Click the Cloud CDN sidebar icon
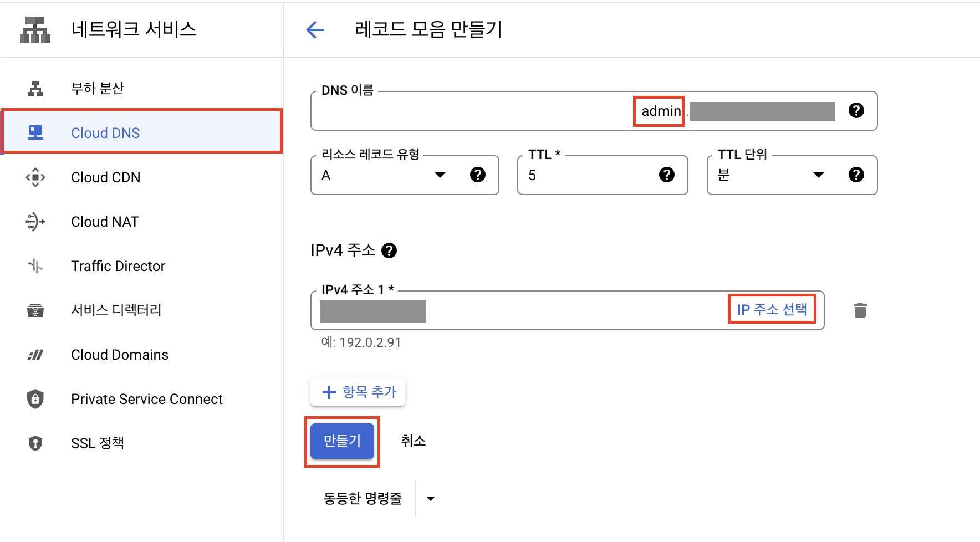Screen dimensions: 980x542 pyautogui.click(x=35, y=177)
